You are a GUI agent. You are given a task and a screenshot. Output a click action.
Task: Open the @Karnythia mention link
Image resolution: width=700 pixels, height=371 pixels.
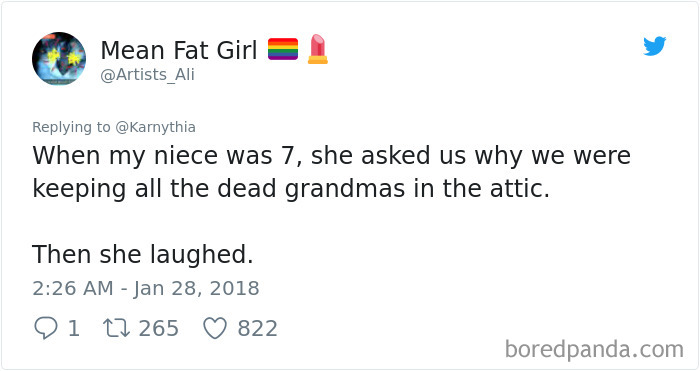click(x=155, y=127)
